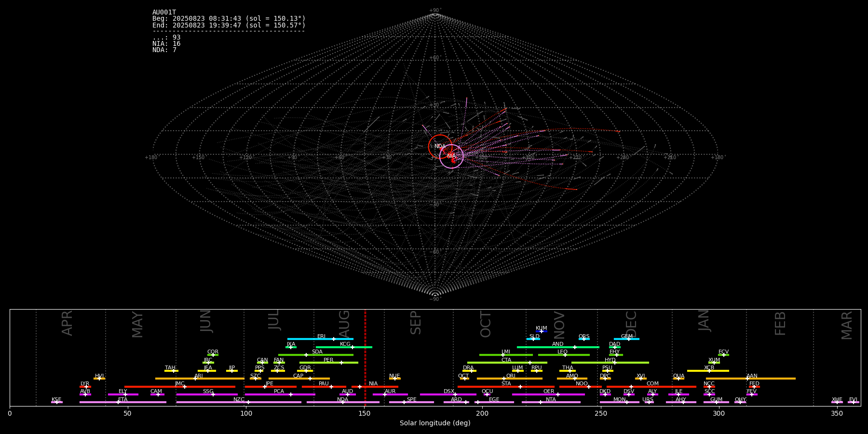Select the End timestamp line

coord(229,25)
